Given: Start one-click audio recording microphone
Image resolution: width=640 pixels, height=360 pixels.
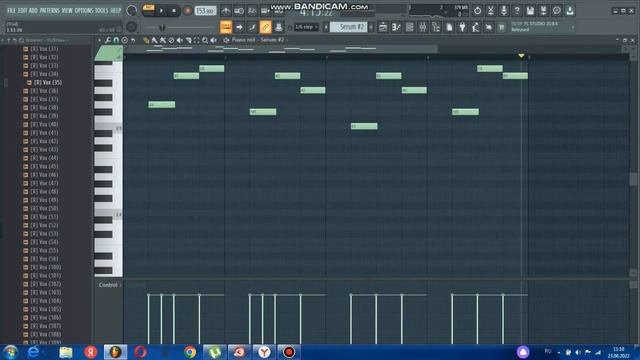Looking at the screenshot, I should 504,11.
